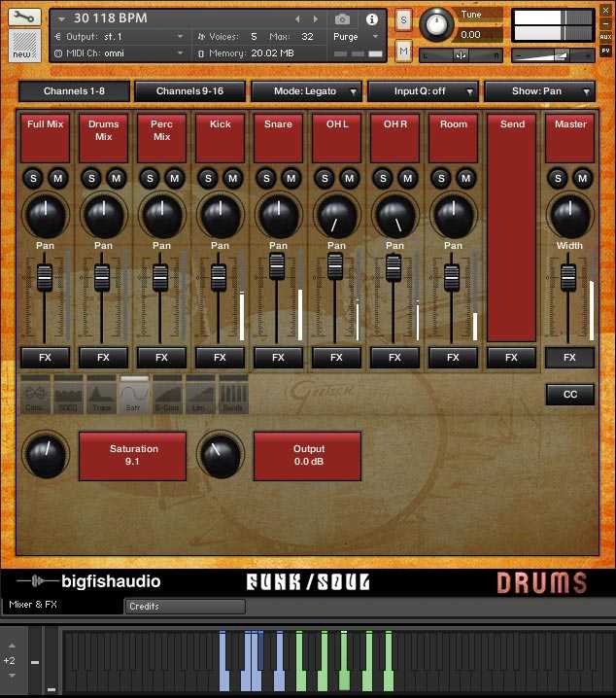Open FX for the Snare channel
The height and width of the screenshot is (698, 616).
278,358
